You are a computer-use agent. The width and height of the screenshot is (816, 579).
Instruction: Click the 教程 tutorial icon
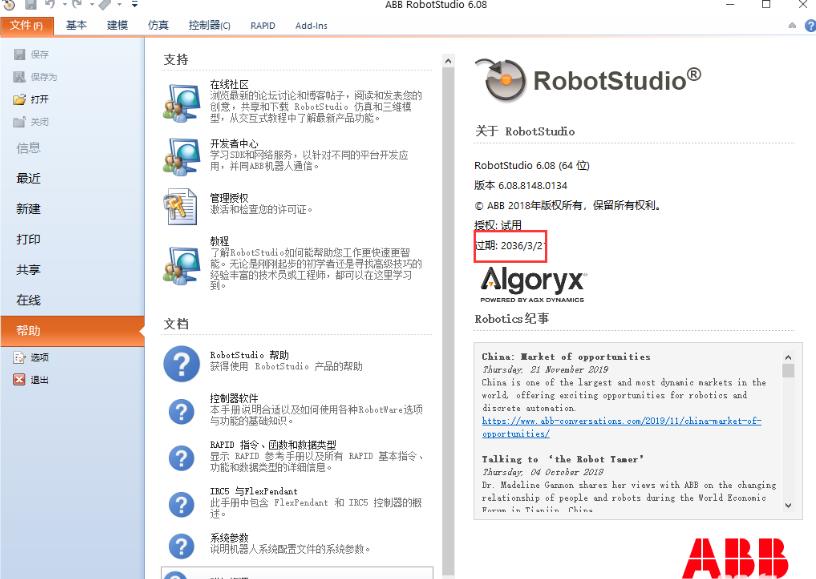[x=181, y=265]
